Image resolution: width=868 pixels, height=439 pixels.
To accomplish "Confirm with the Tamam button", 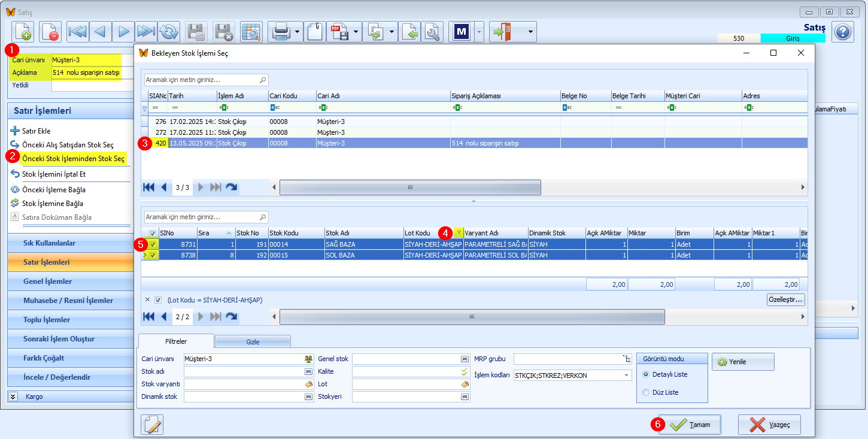I will tap(690, 425).
